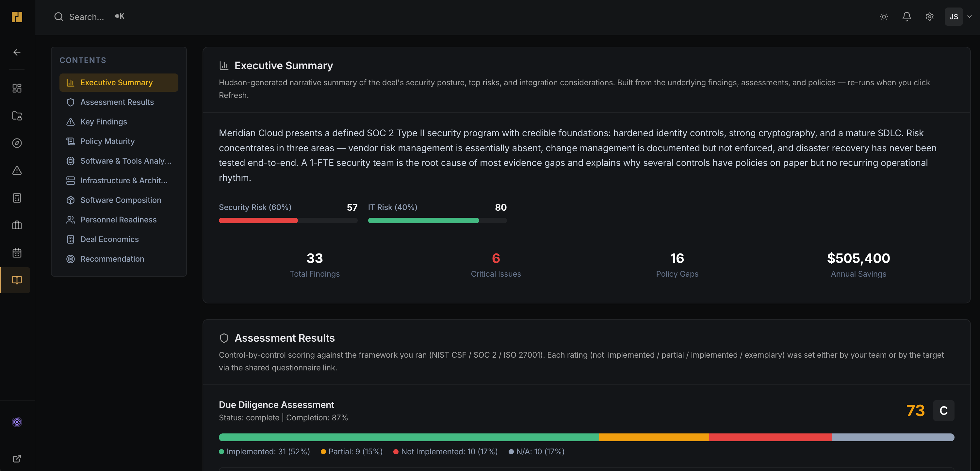The height and width of the screenshot is (471, 980).
Task: Click the Due Diligence Assessment title
Action: pos(276,405)
